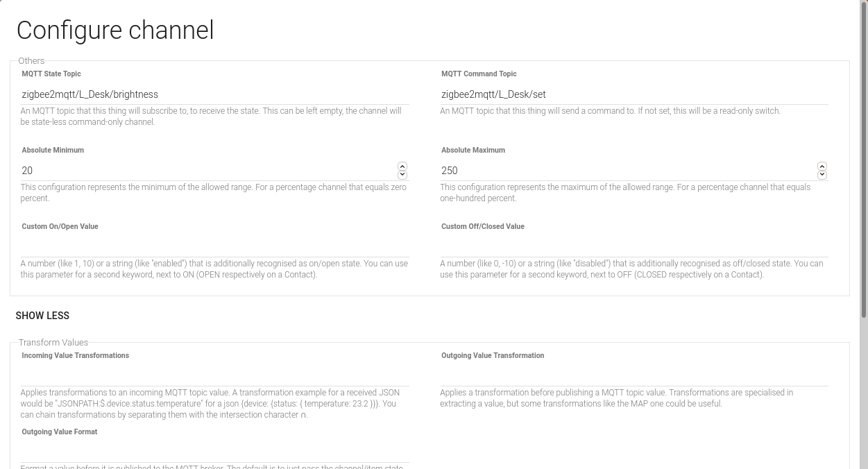Image resolution: width=868 pixels, height=469 pixels.
Task: Increment the Absolute Maximum value stepper
Action: pos(822,167)
